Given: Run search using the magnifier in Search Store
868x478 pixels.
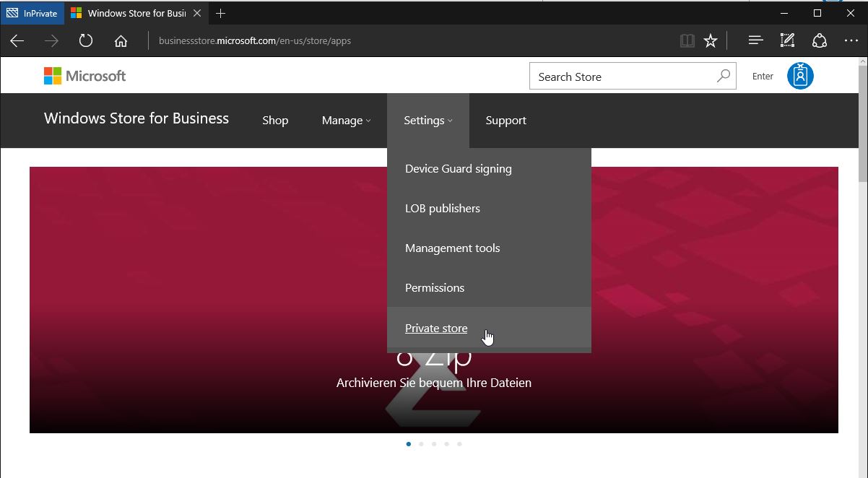Looking at the screenshot, I should 723,76.
